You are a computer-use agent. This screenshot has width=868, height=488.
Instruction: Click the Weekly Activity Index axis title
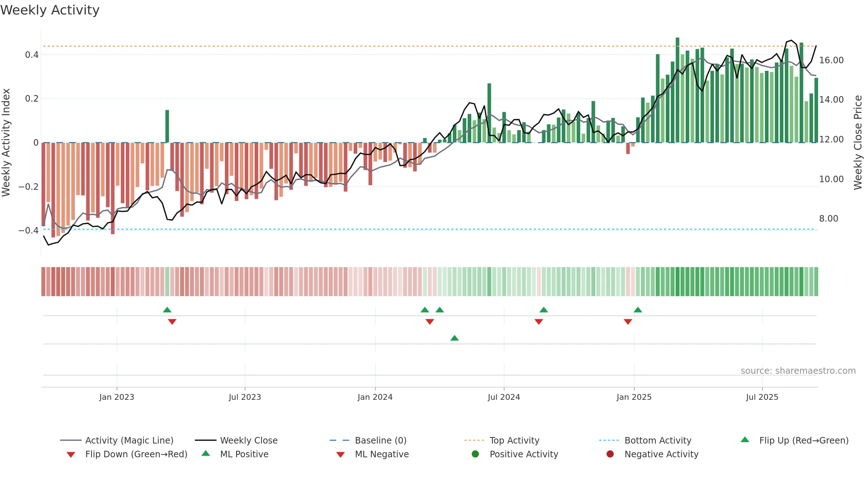(x=6, y=142)
